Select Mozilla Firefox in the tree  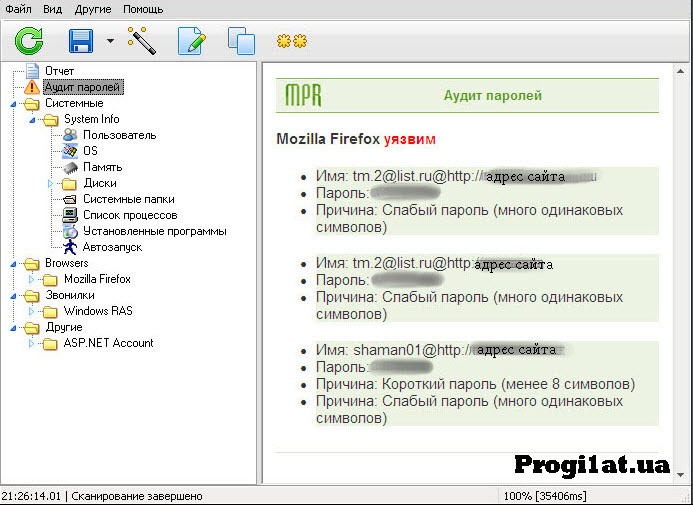97,279
